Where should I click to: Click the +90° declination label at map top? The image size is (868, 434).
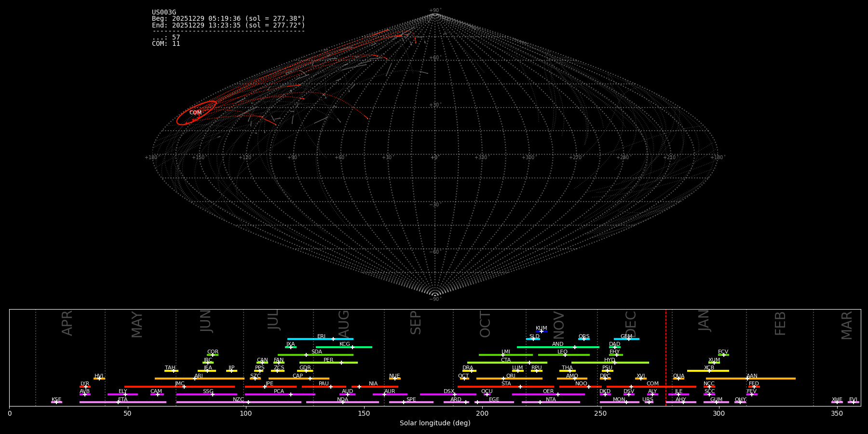point(435,11)
